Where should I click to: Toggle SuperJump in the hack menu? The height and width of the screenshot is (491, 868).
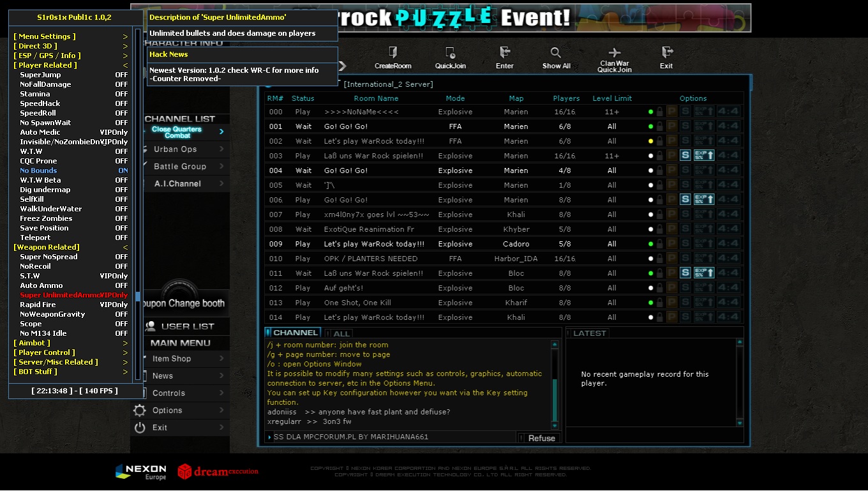73,75
